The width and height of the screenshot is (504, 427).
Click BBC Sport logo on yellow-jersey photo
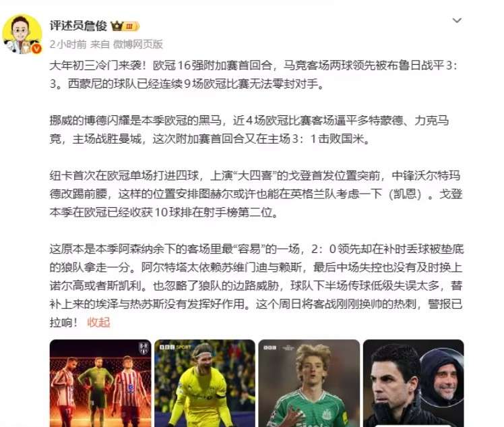(175, 347)
